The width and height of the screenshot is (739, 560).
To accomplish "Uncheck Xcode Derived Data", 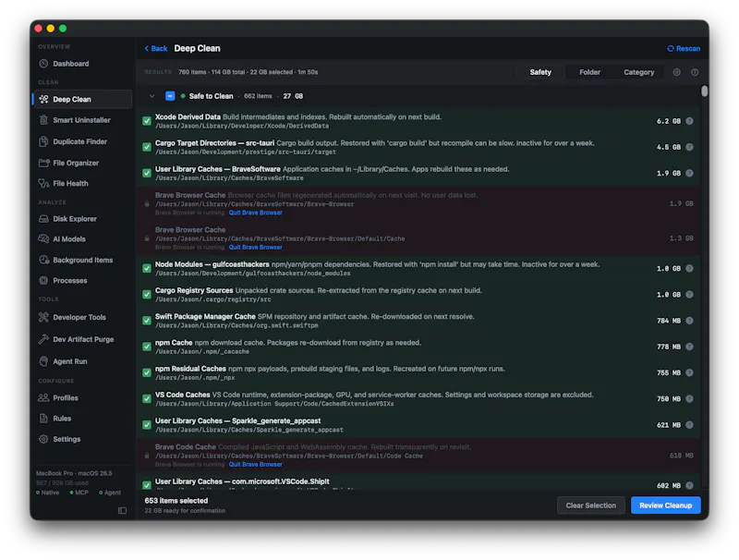I will pyautogui.click(x=147, y=121).
